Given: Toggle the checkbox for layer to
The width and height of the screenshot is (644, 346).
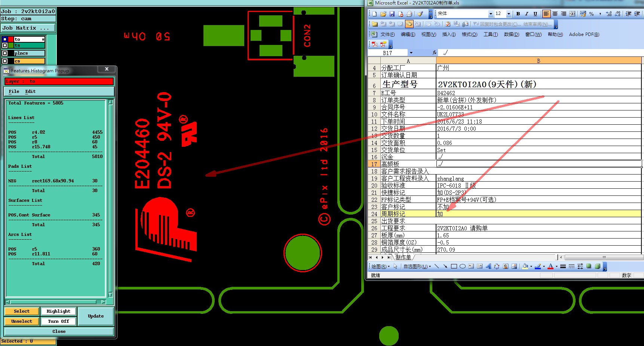Looking at the screenshot, I should [x=5, y=39].
